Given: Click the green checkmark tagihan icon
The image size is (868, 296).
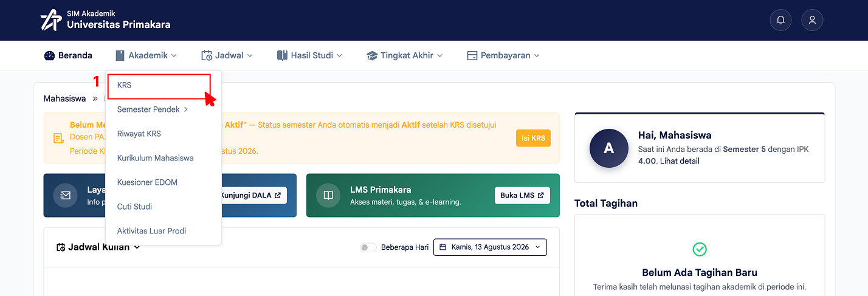Looking at the screenshot, I should tap(700, 249).
